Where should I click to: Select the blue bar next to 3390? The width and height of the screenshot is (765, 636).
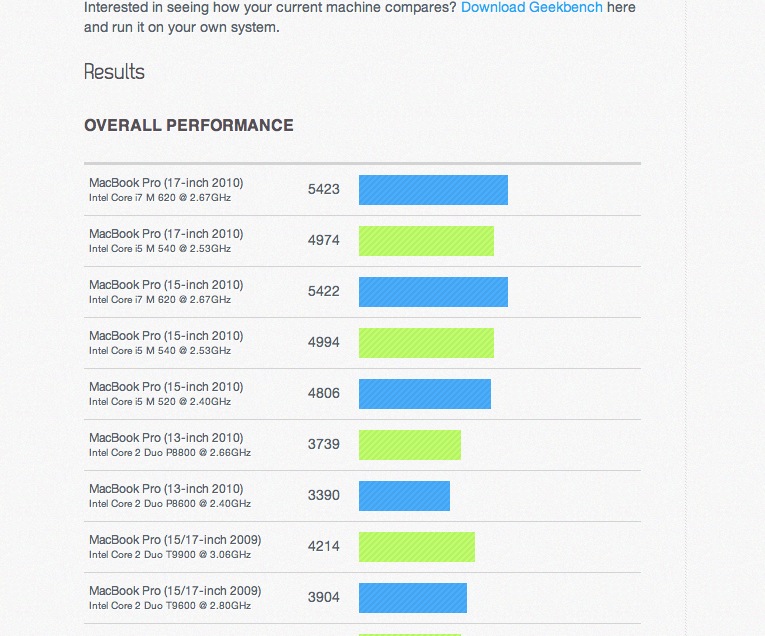(x=404, y=496)
